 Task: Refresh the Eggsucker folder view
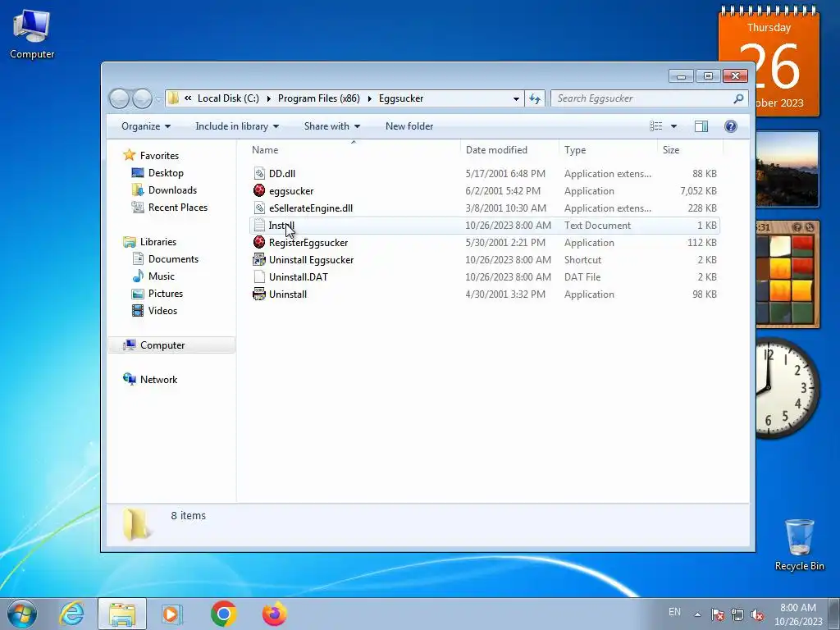[x=535, y=98]
